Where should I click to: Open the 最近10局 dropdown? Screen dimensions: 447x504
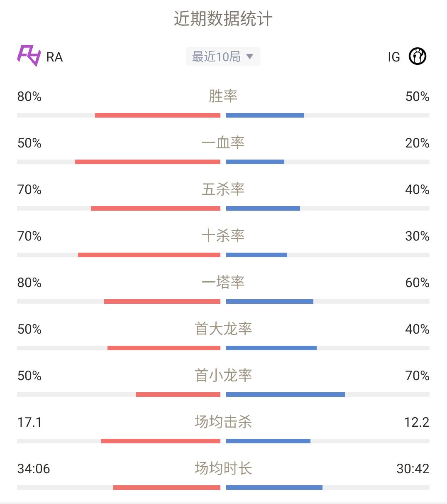coord(223,57)
